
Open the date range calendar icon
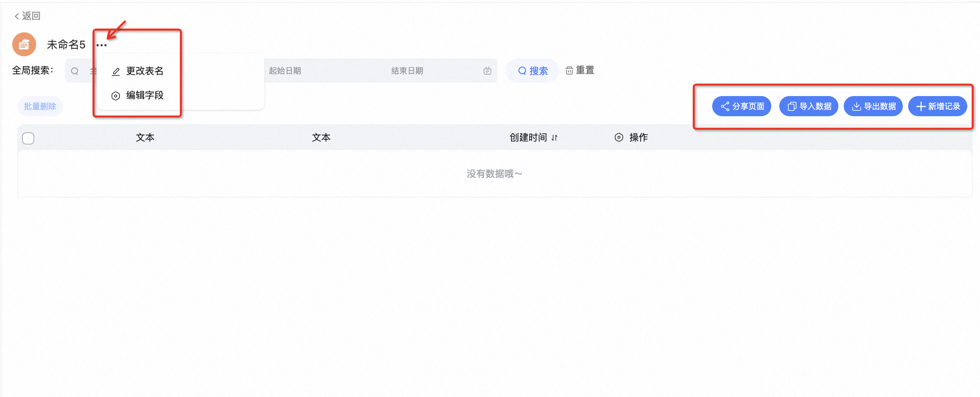487,71
